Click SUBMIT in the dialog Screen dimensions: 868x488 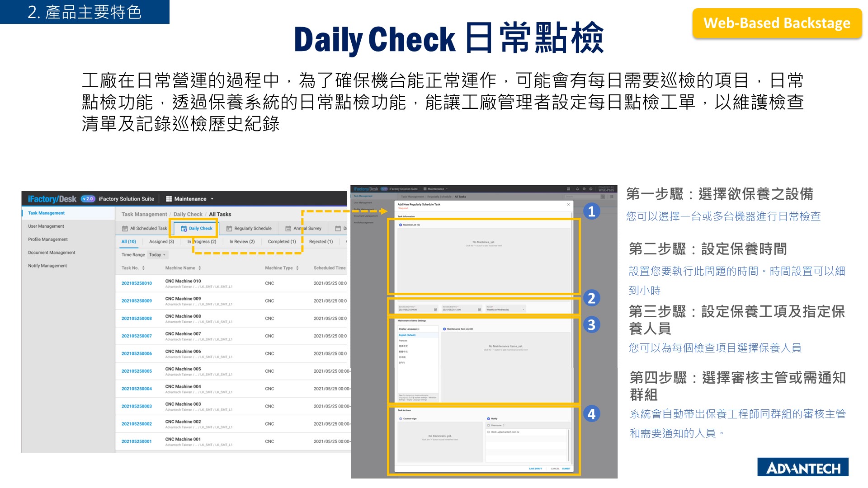pos(566,469)
